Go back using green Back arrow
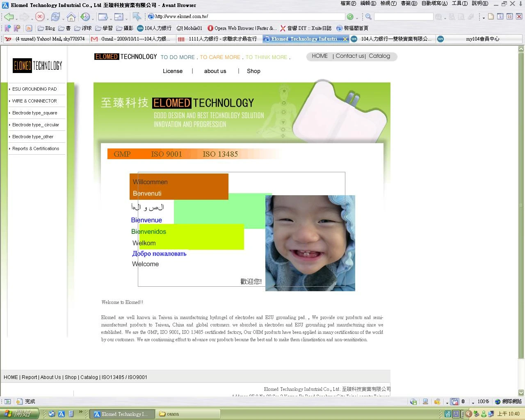The height and width of the screenshot is (420, 525). [x=9, y=17]
